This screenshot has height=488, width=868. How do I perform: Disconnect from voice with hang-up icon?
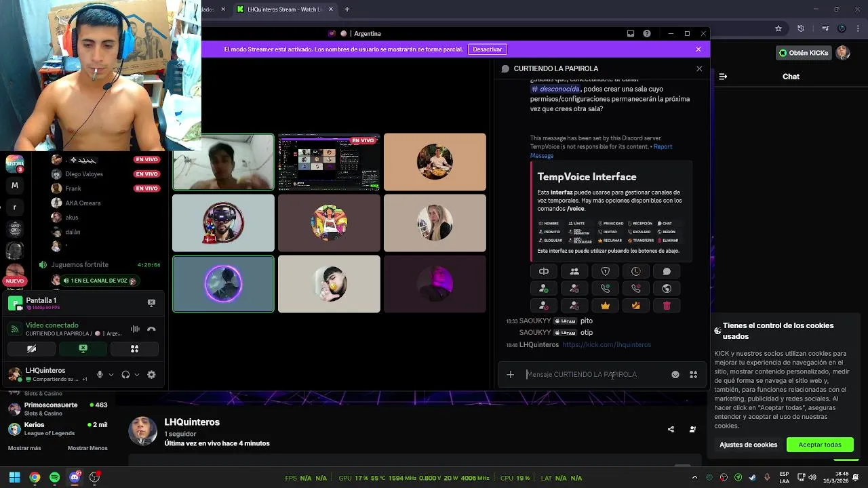(x=151, y=329)
